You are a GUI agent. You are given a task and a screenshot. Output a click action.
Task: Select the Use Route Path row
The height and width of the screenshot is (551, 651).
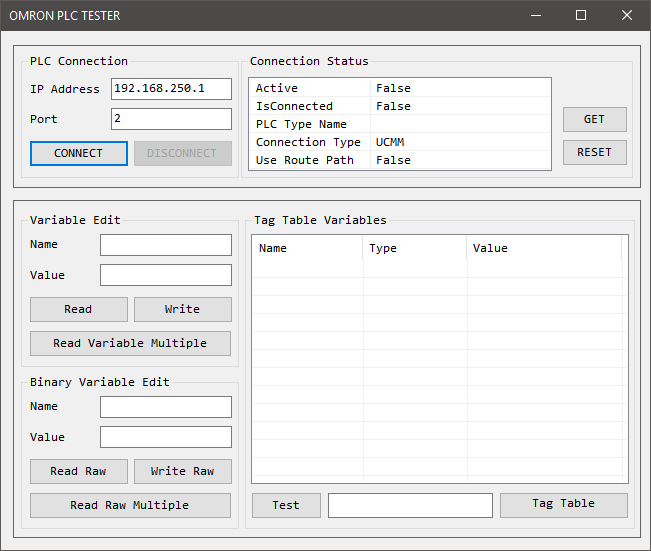coord(400,160)
